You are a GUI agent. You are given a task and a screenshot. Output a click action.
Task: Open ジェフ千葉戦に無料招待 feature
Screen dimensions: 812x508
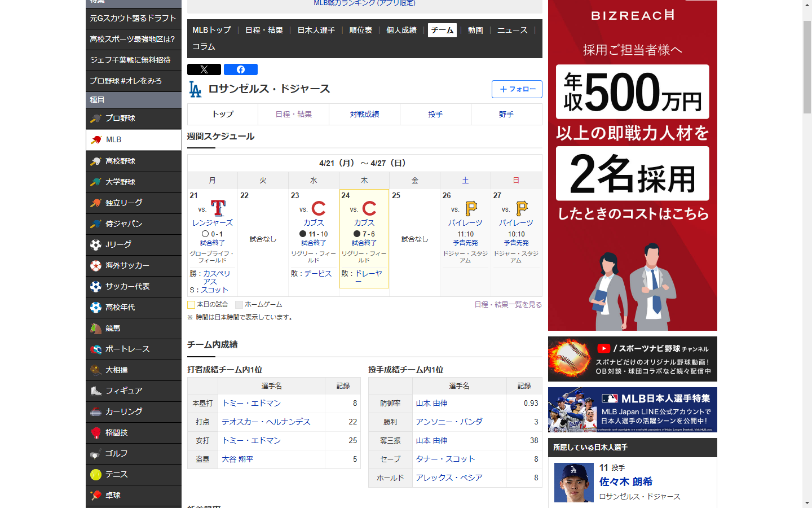(x=134, y=60)
